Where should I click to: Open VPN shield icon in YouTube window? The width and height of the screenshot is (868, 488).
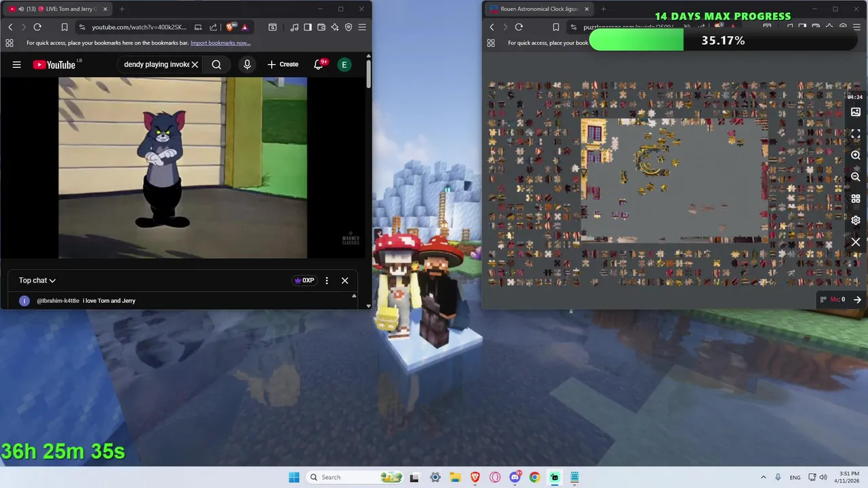pyautogui.click(x=349, y=27)
